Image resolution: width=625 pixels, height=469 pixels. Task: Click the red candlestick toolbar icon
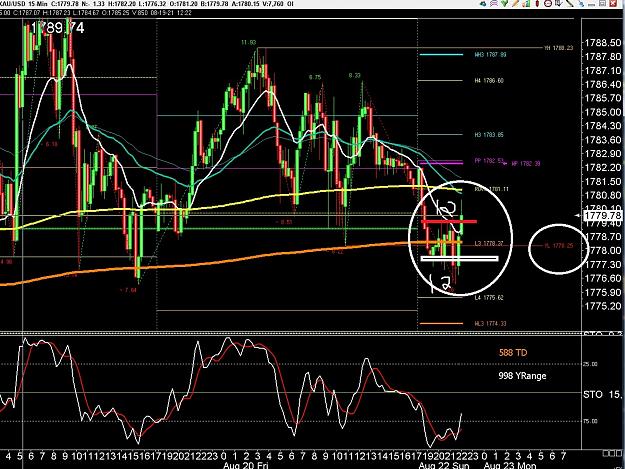click(537, 4)
